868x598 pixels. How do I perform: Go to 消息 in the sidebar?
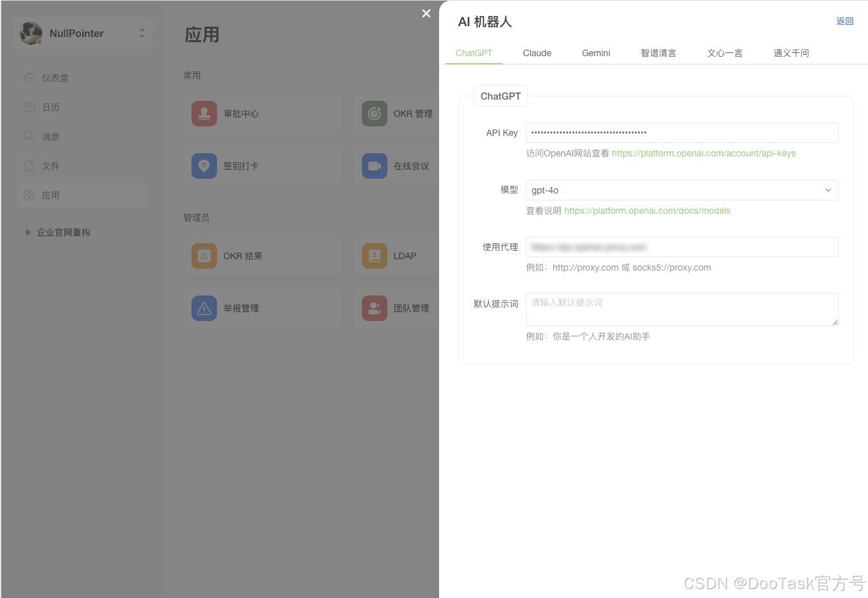[x=84, y=137]
